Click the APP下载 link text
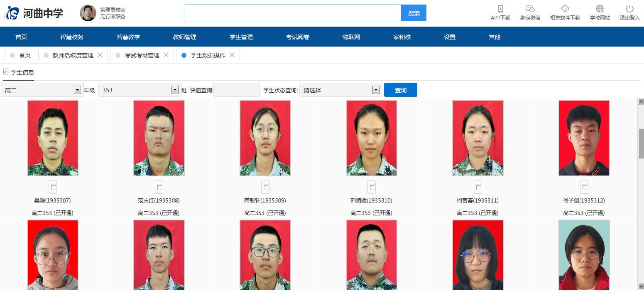Viewport: 644px width, 299px height. coord(500,17)
